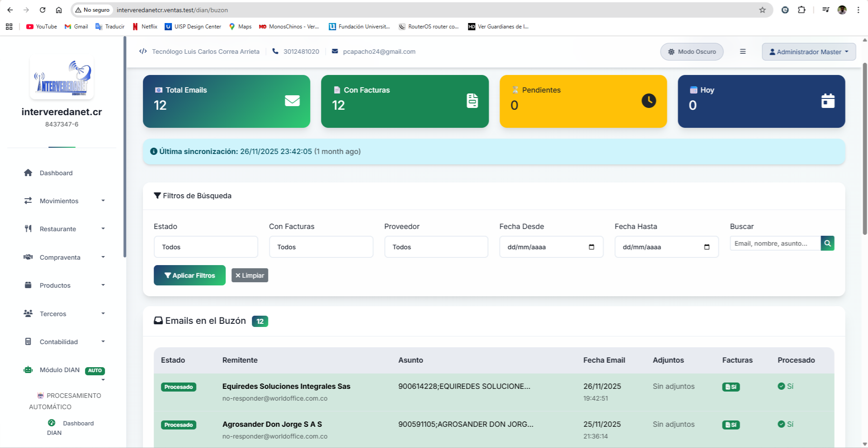Open the Estado filter dropdown
868x448 pixels.
206,247
